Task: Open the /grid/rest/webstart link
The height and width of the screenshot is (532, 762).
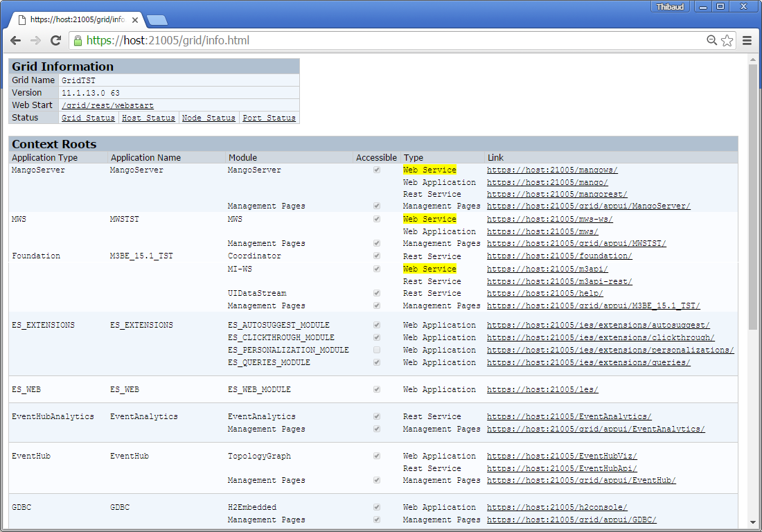Action: tap(107, 105)
